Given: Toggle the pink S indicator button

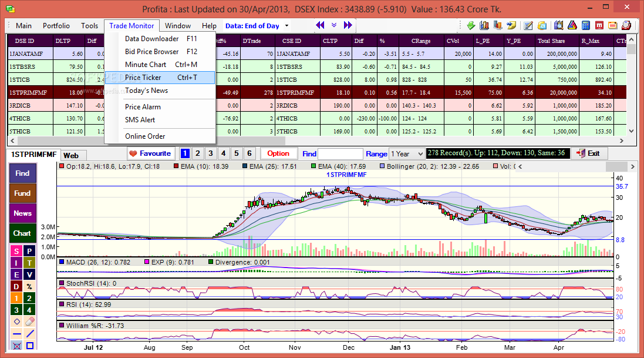Looking at the screenshot, I should pyautogui.click(x=16, y=251).
